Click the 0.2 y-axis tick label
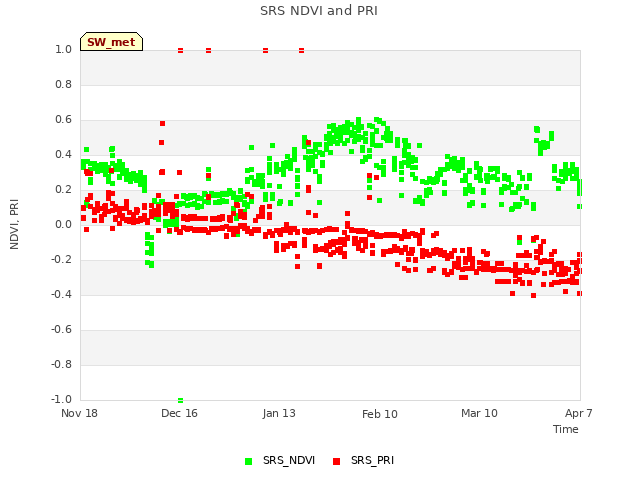This screenshot has height=480, width=640. coord(63,189)
